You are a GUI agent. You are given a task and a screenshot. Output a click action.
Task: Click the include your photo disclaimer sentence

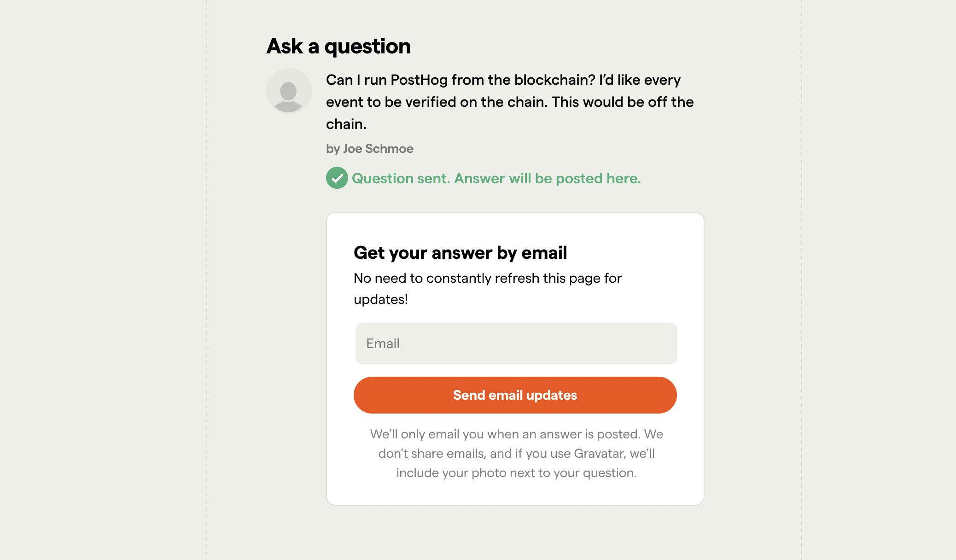516,472
